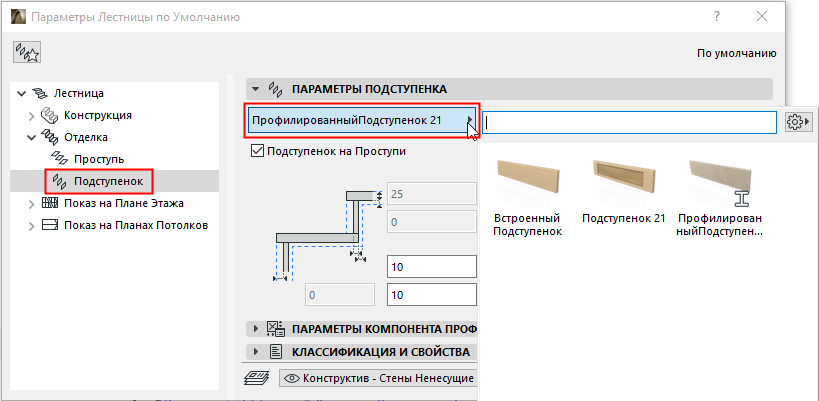Viewport: 819px width, 401px height.
Task: Select Проступь in the tree
Action: [x=99, y=159]
